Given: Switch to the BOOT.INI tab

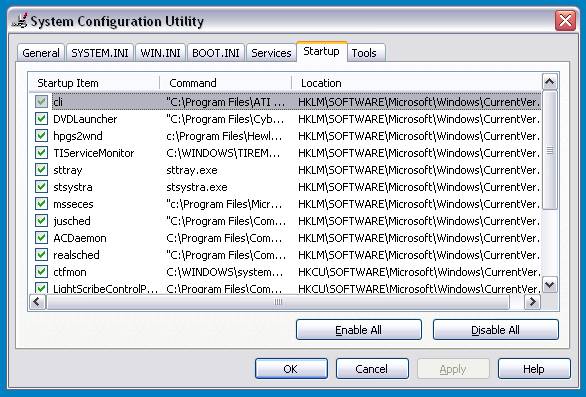Looking at the screenshot, I should [x=216, y=53].
